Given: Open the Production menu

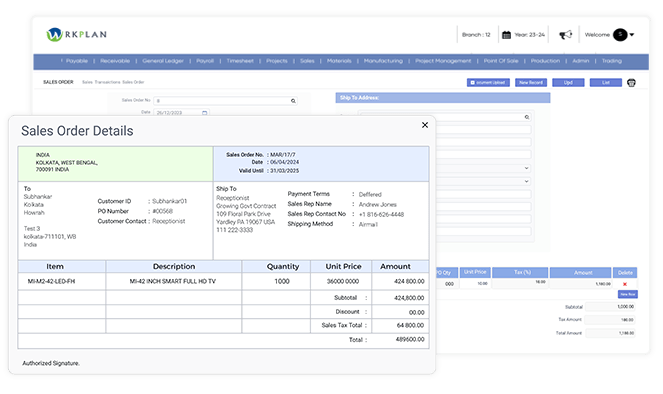Looking at the screenshot, I should pos(545,61).
